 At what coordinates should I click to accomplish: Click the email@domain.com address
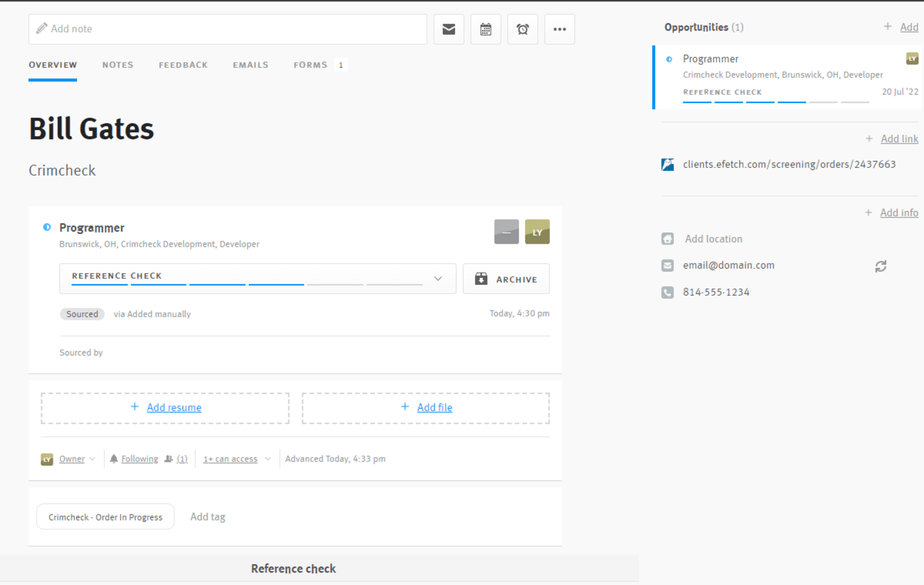tap(728, 265)
